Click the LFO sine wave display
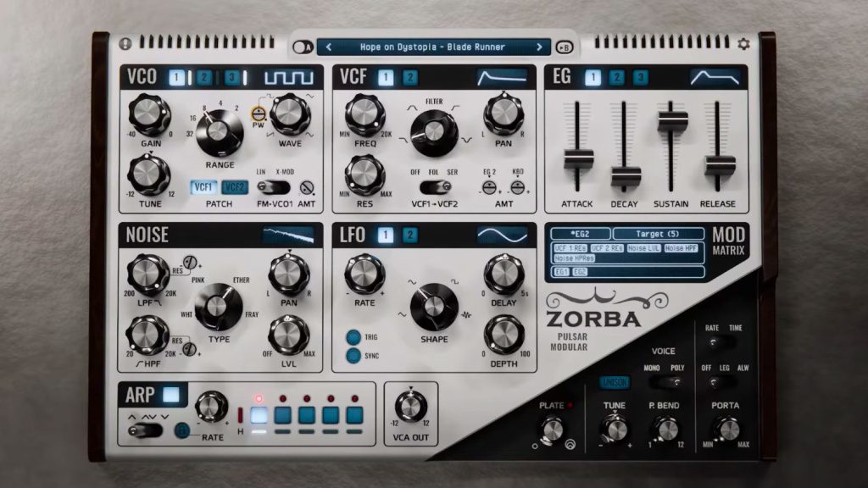Viewport: 868px width, 488px height. [502, 236]
